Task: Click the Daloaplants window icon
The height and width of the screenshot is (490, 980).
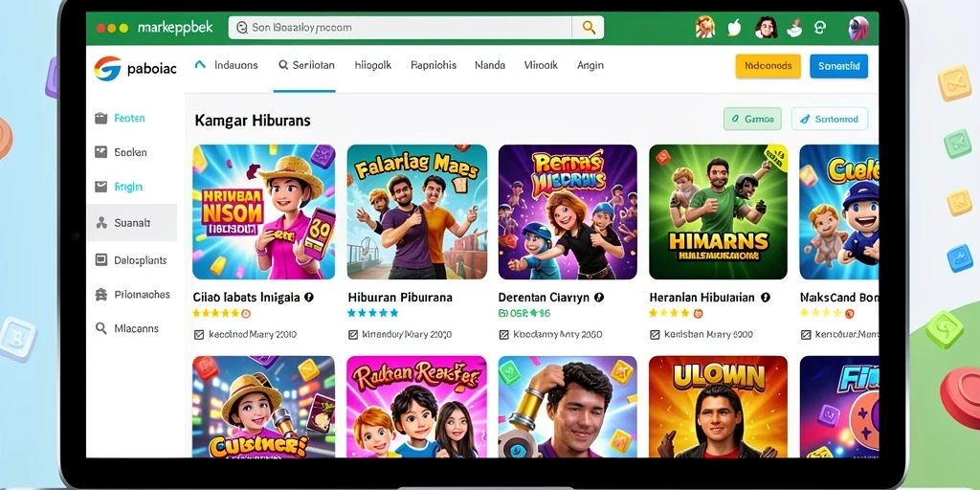Action: click(x=100, y=260)
